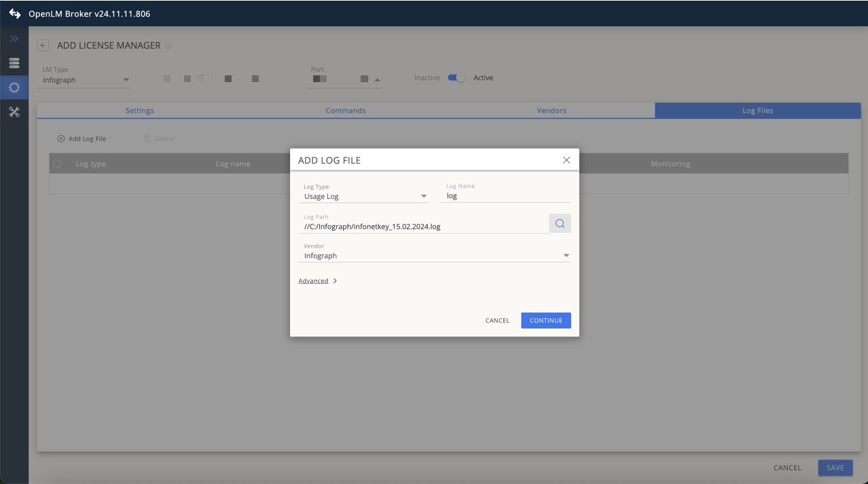The width and height of the screenshot is (868, 484).
Task: Check the select-all checkbox in table header
Action: pos(57,164)
